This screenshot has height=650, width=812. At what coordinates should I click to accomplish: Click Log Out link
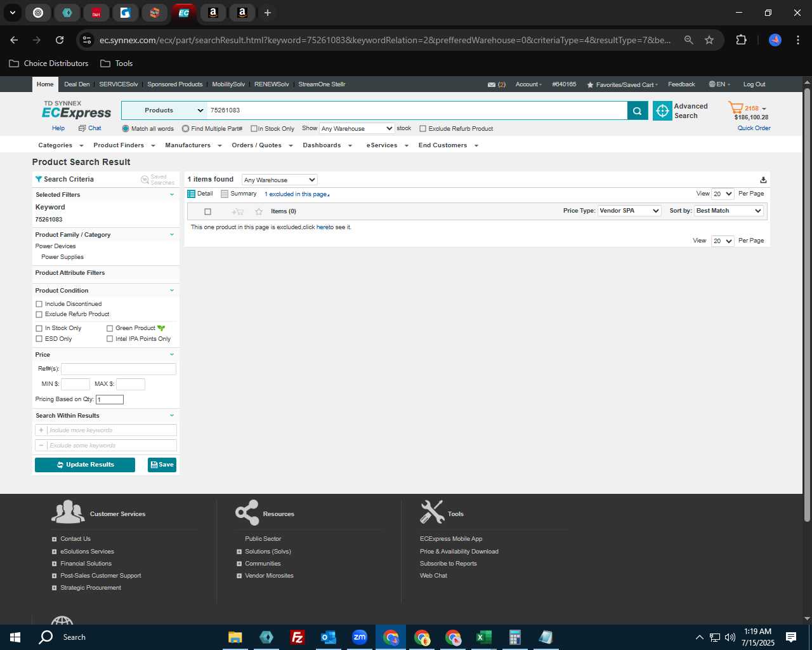(x=754, y=84)
